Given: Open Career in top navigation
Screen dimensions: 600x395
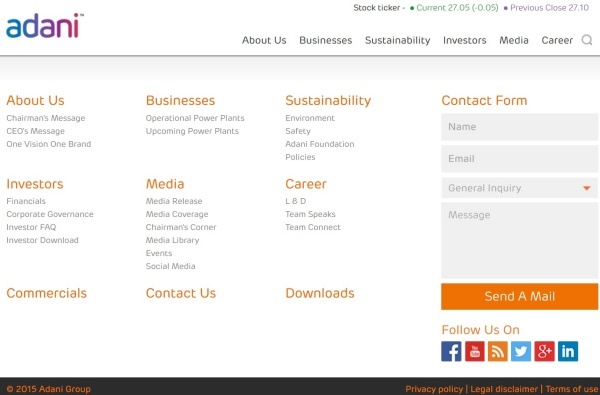Looking at the screenshot, I should (557, 40).
